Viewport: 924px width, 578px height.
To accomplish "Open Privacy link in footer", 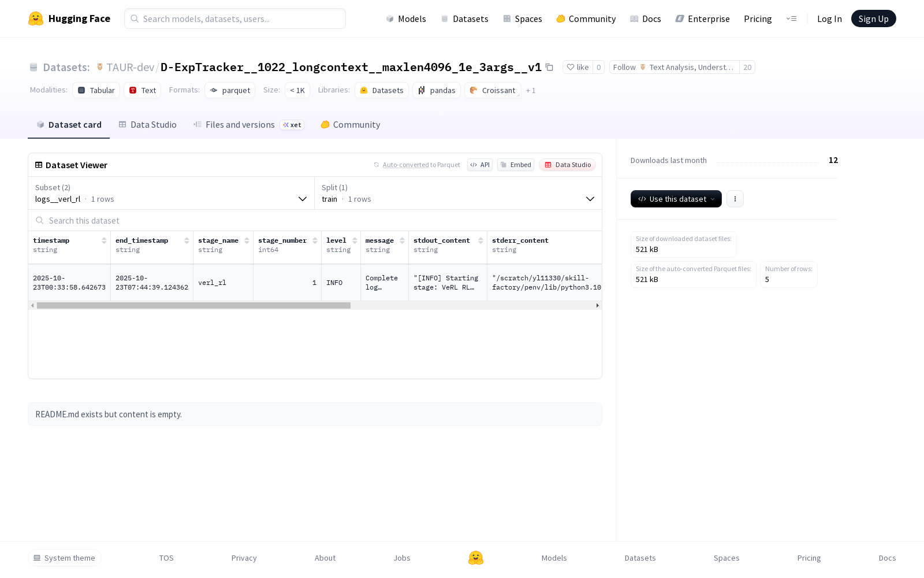I will tap(244, 558).
